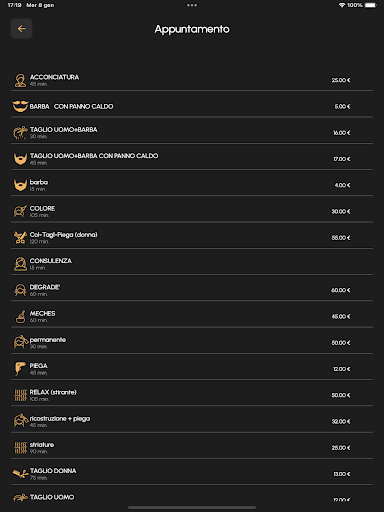Select the DEGRADE' service row
This screenshot has height=512, width=384.
pyautogui.click(x=192, y=290)
